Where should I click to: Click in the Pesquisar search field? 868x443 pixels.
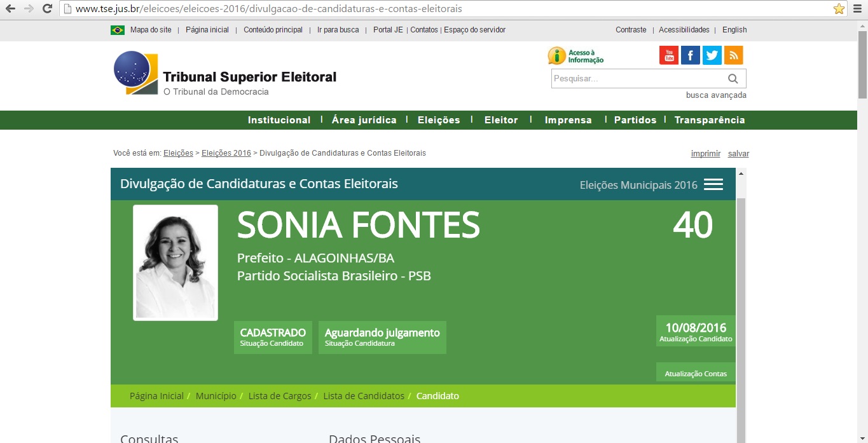click(636, 79)
